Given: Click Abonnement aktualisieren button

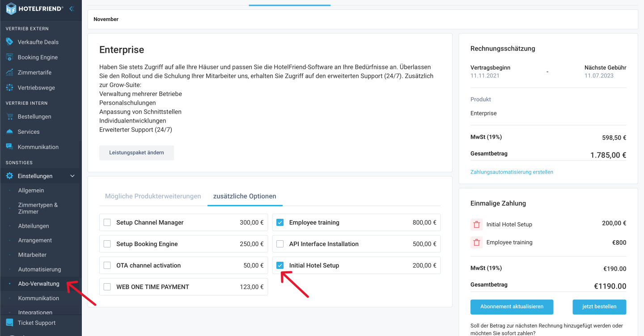Looking at the screenshot, I should click(512, 307).
